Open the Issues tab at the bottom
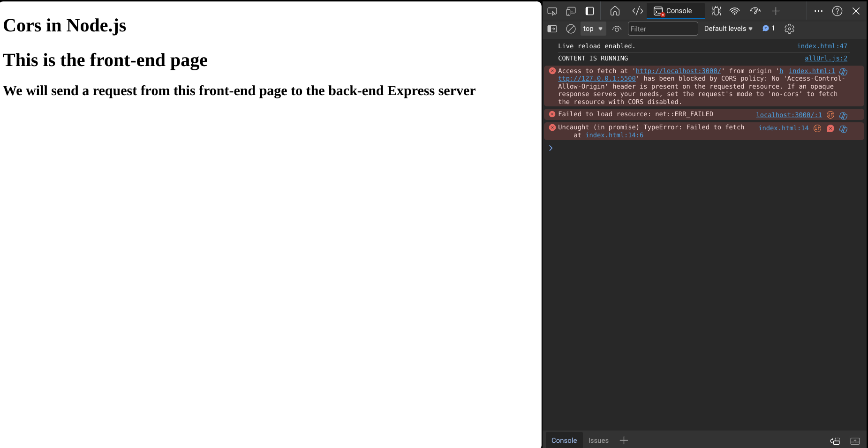The image size is (868, 448). (598, 440)
